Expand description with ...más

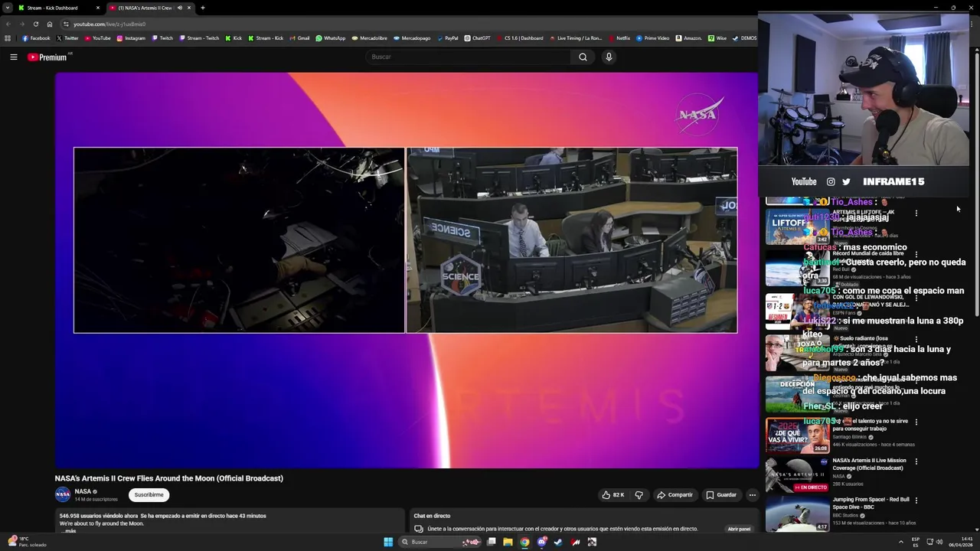click(x=69, y=530)
